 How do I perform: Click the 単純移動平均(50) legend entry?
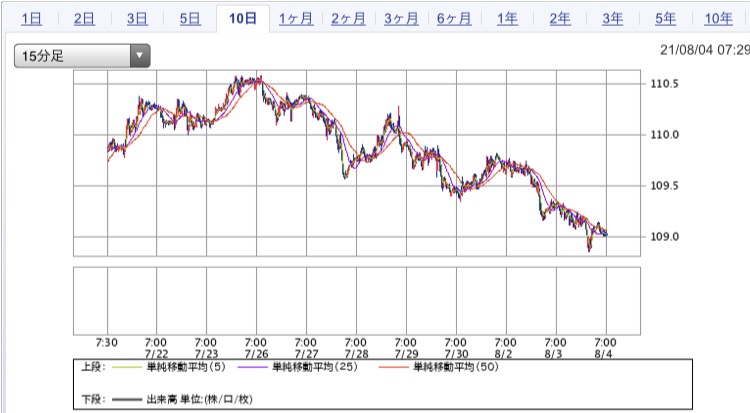[x=455, y=367]
